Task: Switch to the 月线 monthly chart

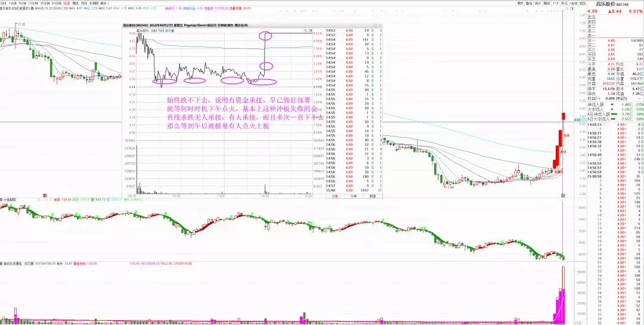Action: coord(84,4)
